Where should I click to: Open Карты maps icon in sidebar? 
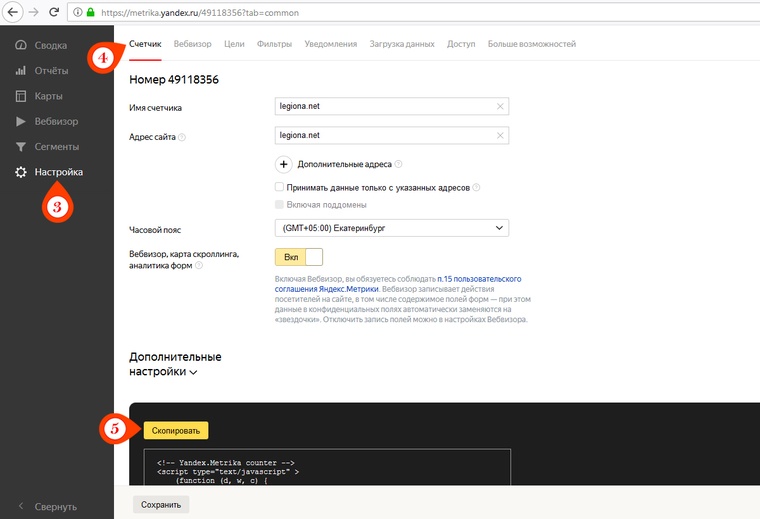tap(20, 97)
